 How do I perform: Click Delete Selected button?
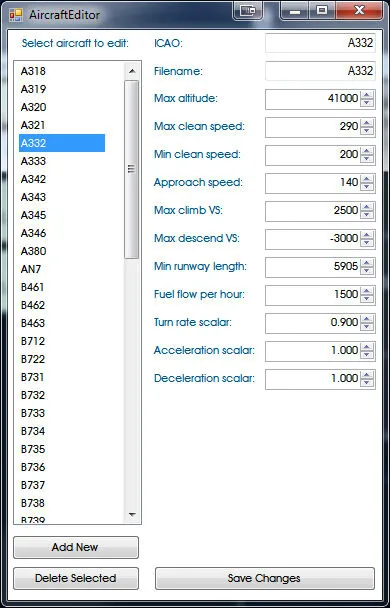pos(76,578)
